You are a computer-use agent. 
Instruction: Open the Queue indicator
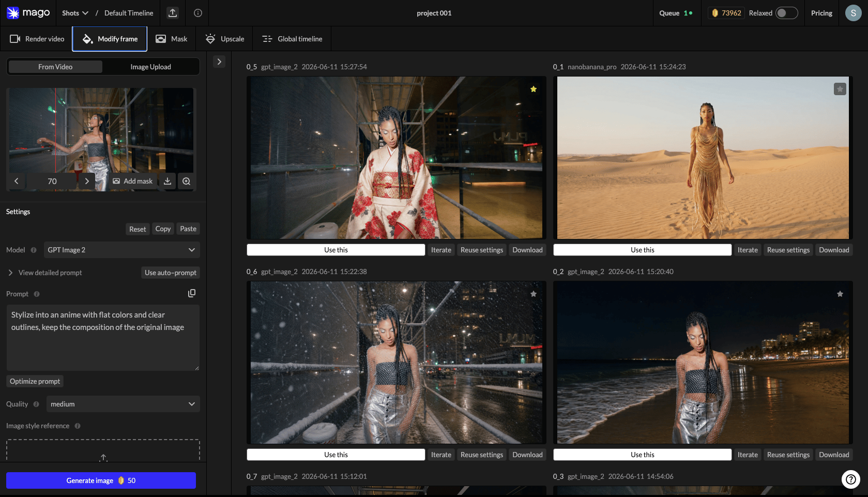point(676,13)
